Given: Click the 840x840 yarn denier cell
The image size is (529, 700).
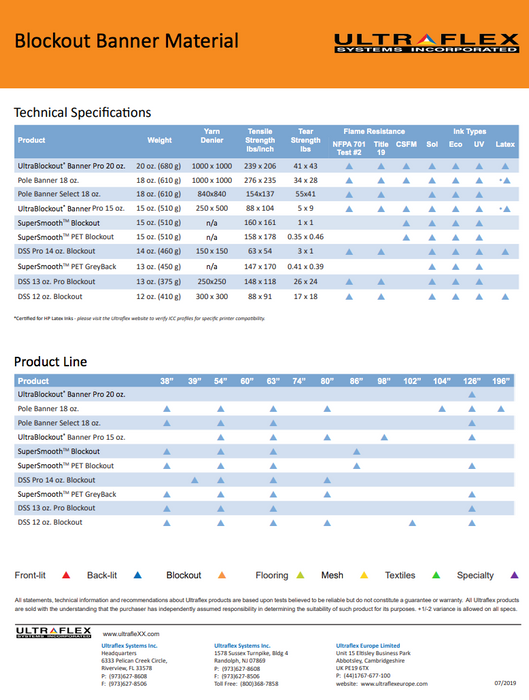Looking at the screenshot, I should coord(212,194).
